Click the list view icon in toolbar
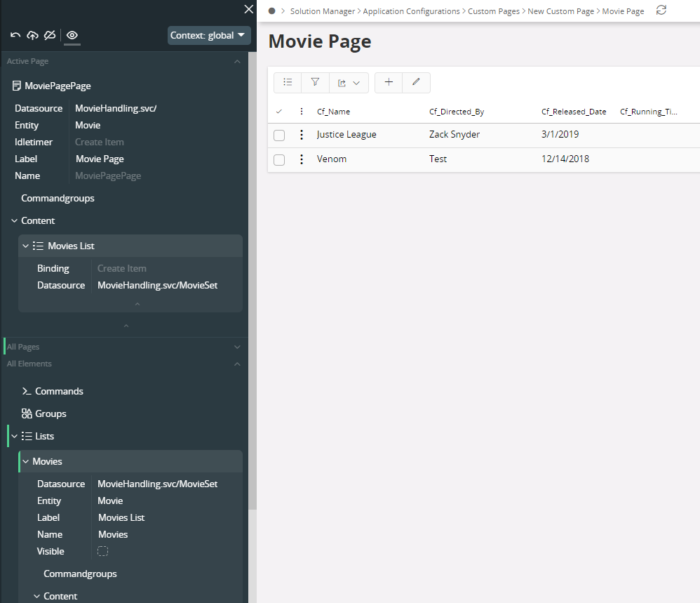 288,83
